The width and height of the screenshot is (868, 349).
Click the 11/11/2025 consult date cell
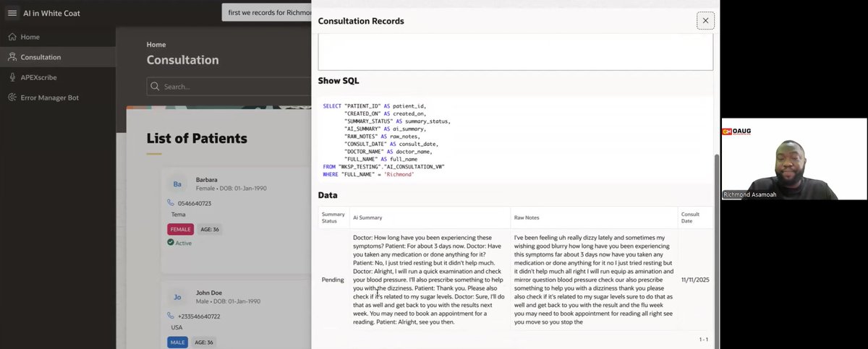(x=695, y=280)
